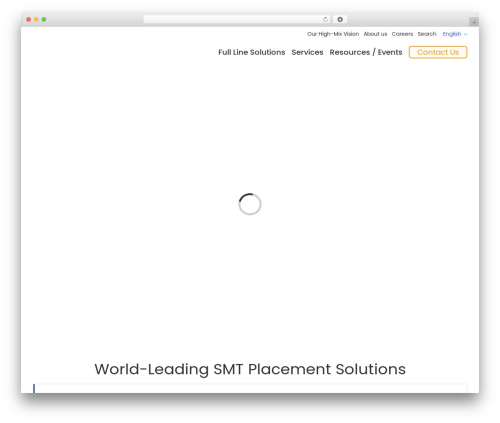Open Our High-Mix Vision link
This screenshot has width=500, height=423.
pos(333,34)
